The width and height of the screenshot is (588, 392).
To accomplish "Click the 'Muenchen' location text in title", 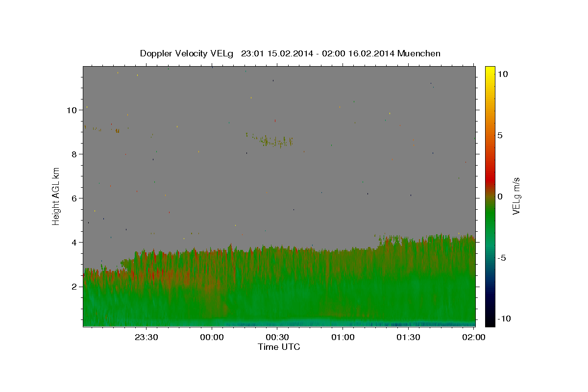I will [x=419, y=53].
